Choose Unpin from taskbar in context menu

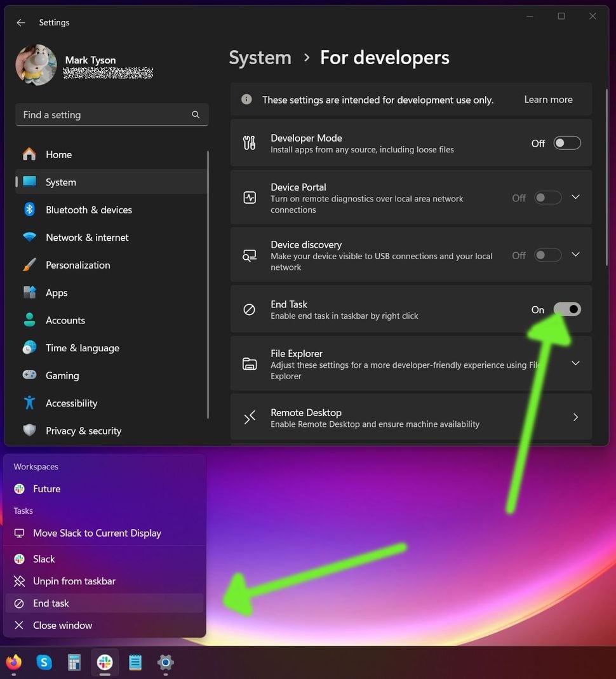pyautogui.click(x=74, y=581)
